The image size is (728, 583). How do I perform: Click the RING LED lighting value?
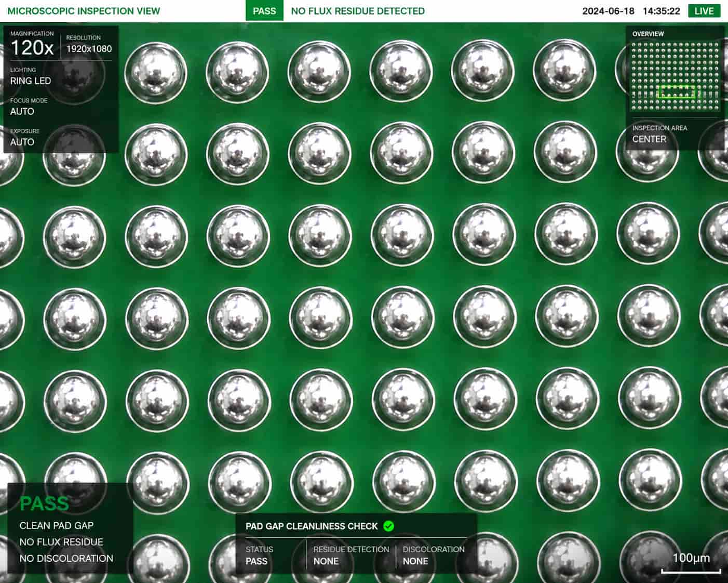31,81
